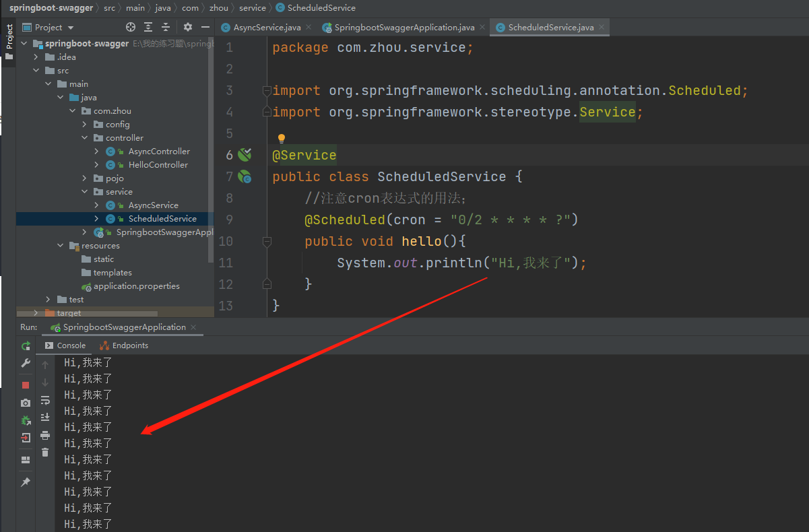809x532 pixels.
Task: Click the Exit icon in the Run toolbar
Action: coord(26,438)
